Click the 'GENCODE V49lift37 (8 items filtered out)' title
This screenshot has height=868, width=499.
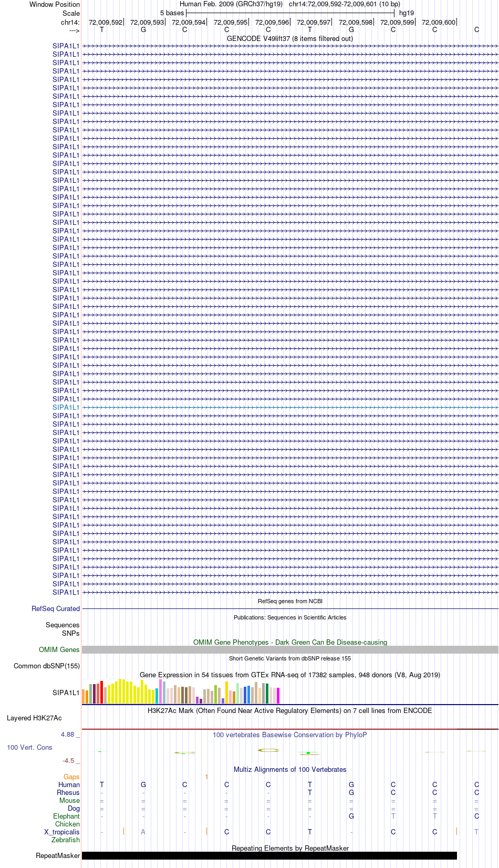point(290,38)
